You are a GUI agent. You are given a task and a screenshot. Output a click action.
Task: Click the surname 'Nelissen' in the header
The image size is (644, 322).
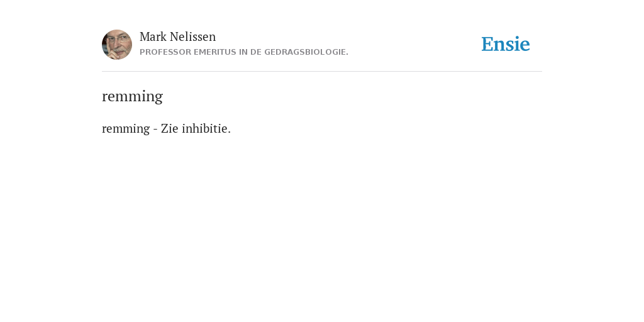pyautogui.click(x=192, y=36)
